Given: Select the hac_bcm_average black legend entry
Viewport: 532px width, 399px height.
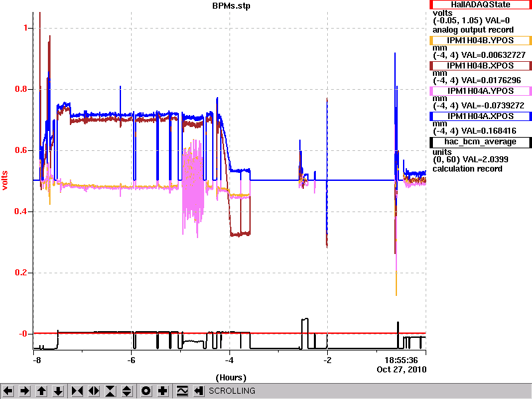Looking at the screenshot, I should tap(480, 142).
